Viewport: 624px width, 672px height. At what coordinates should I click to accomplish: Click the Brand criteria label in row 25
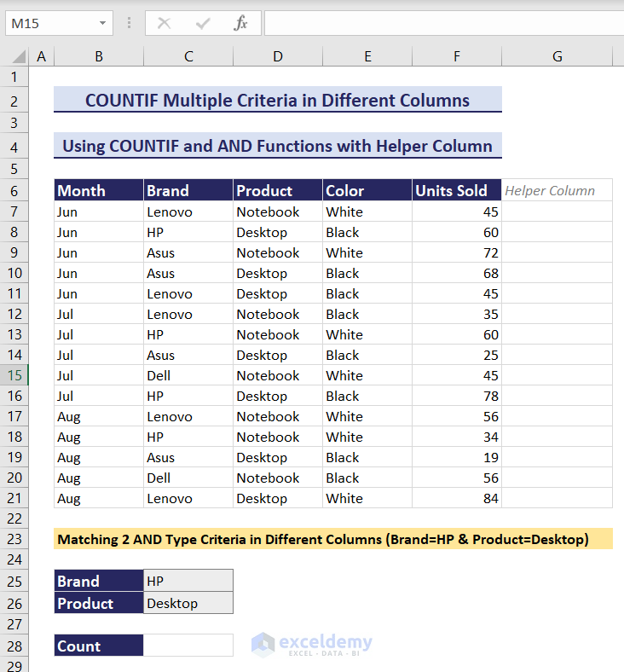pos(99,581)
